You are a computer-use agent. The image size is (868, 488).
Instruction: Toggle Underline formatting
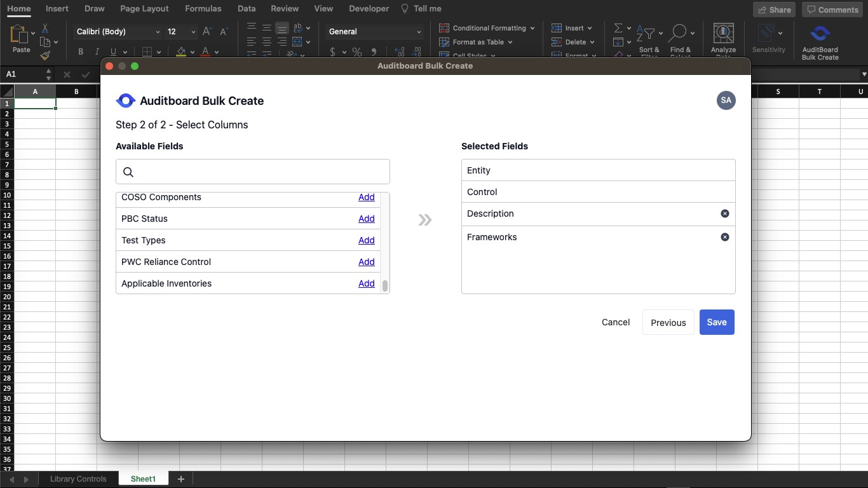(x=114, y=52)
